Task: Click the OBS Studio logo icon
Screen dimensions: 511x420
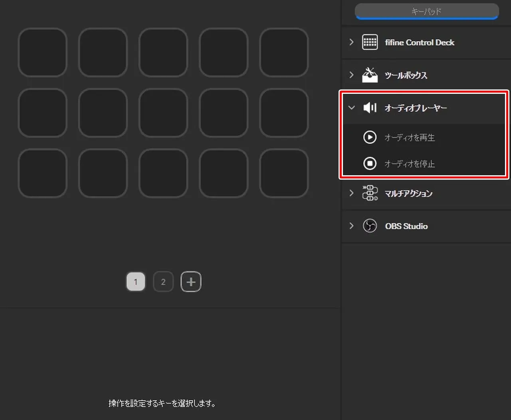Action: pos(370,226)
